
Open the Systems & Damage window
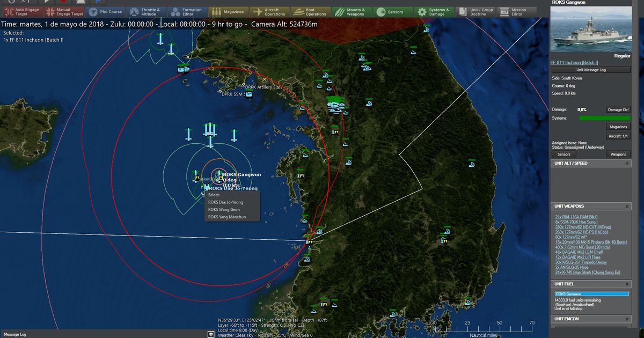point(433,12)
